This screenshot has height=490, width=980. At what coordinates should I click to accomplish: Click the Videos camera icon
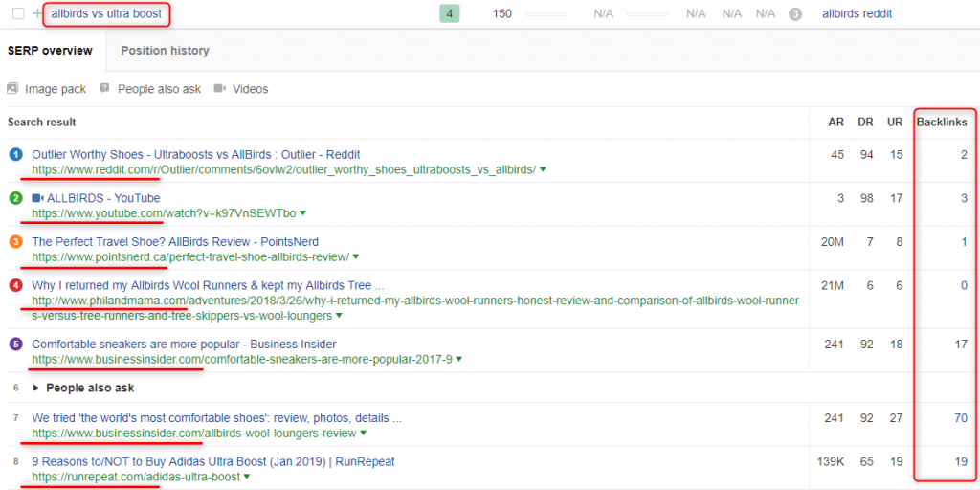click(219, 89)
